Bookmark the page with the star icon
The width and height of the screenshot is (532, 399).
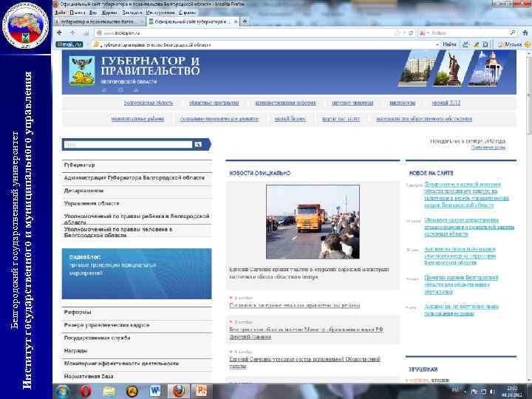398,33
